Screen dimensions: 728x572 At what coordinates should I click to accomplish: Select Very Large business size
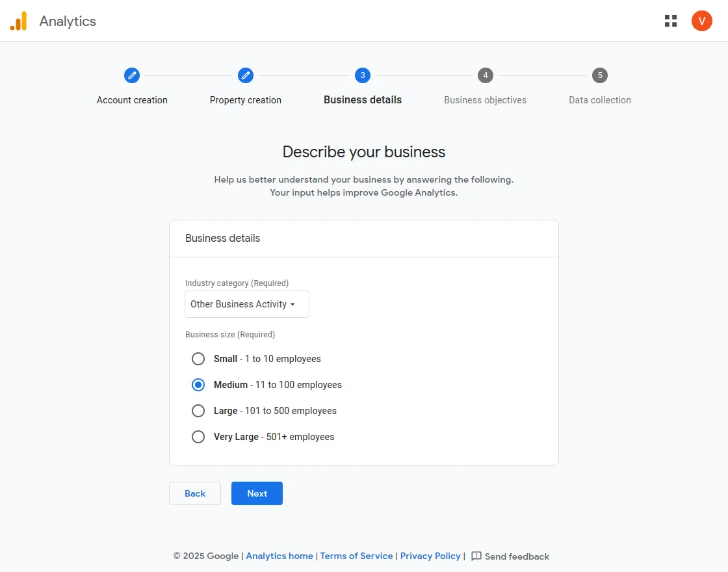tap(198, 437)
